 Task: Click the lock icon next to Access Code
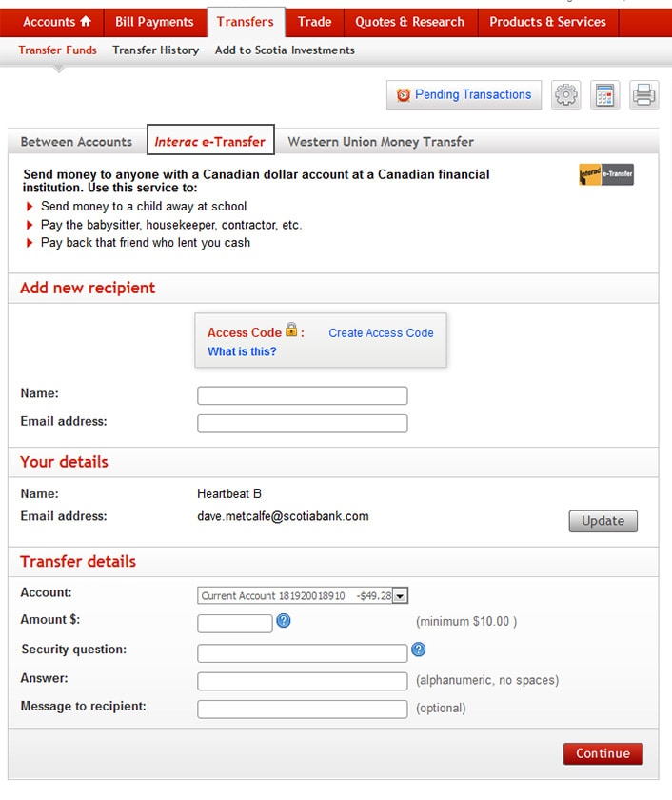[291, 331]
